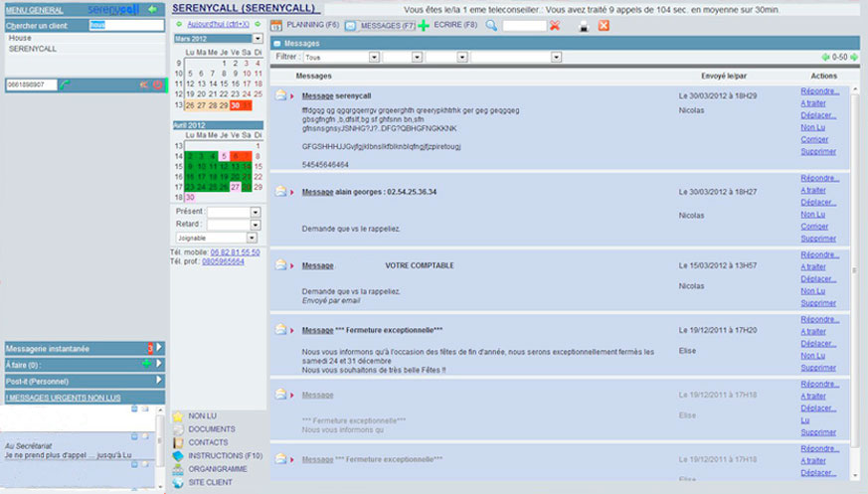Click the orange transfer call icon
Screen dimensions: 868x494
144,84
